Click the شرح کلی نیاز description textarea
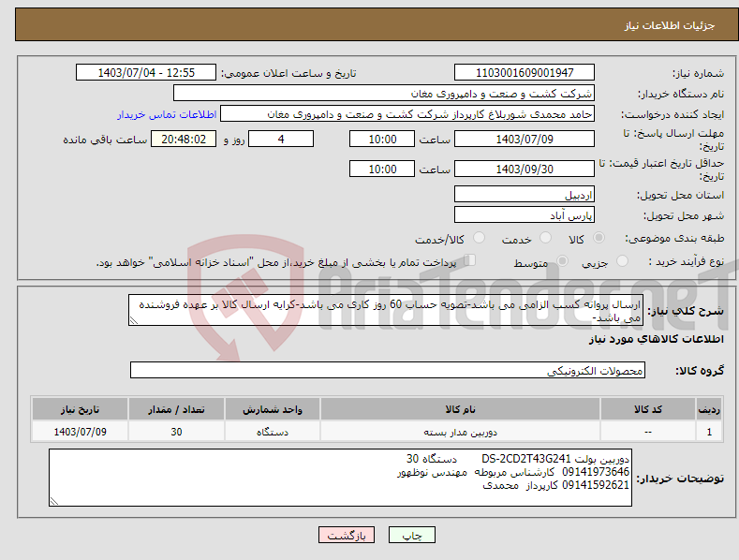Image resolution: width=739 pixels, height=560 pixels. pos(386,310)
